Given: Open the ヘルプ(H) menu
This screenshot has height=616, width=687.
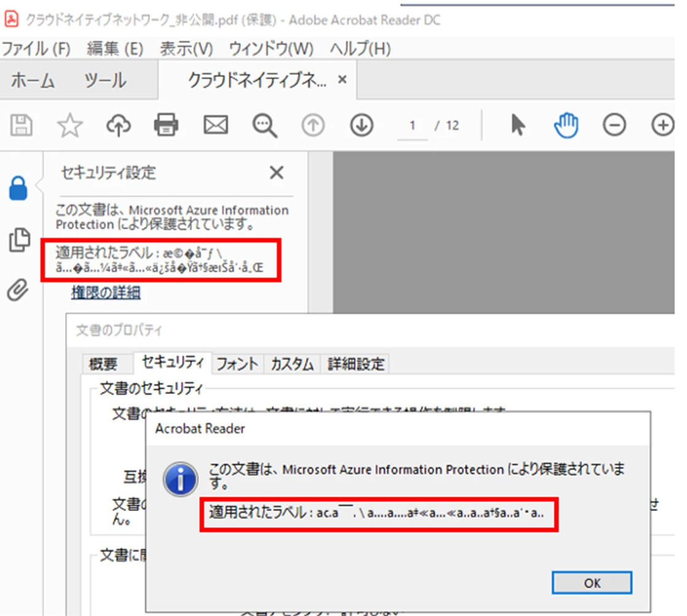Looking at the screenshot, I should (360, 49).
